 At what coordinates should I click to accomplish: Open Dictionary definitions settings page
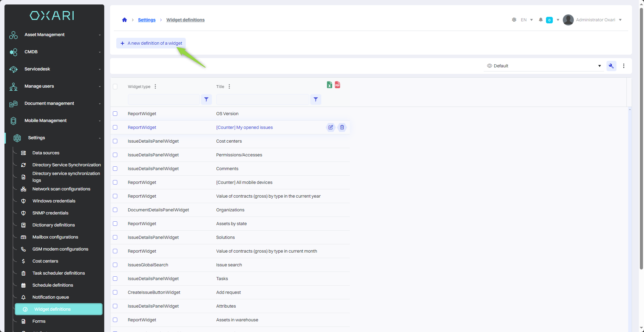[53, 225]
